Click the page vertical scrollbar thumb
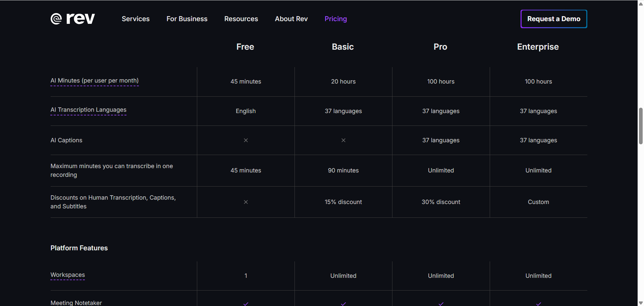This screenshot has height=306, width=644. pos(641,126)
